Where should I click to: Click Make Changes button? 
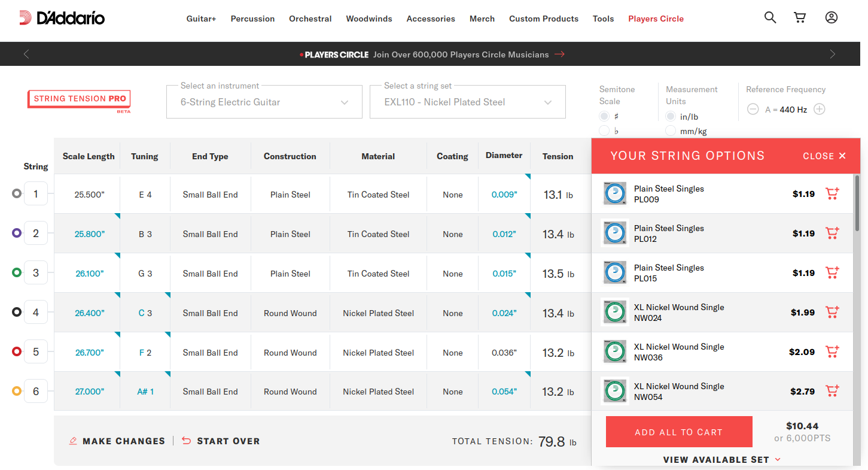point(117,441)
